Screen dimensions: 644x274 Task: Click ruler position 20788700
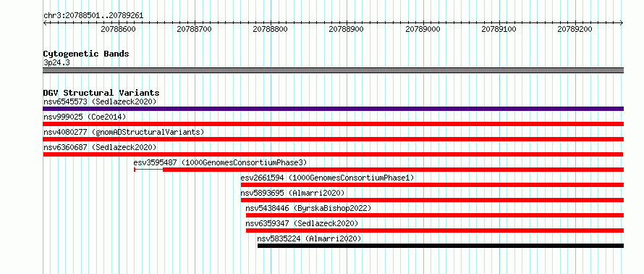194,29
